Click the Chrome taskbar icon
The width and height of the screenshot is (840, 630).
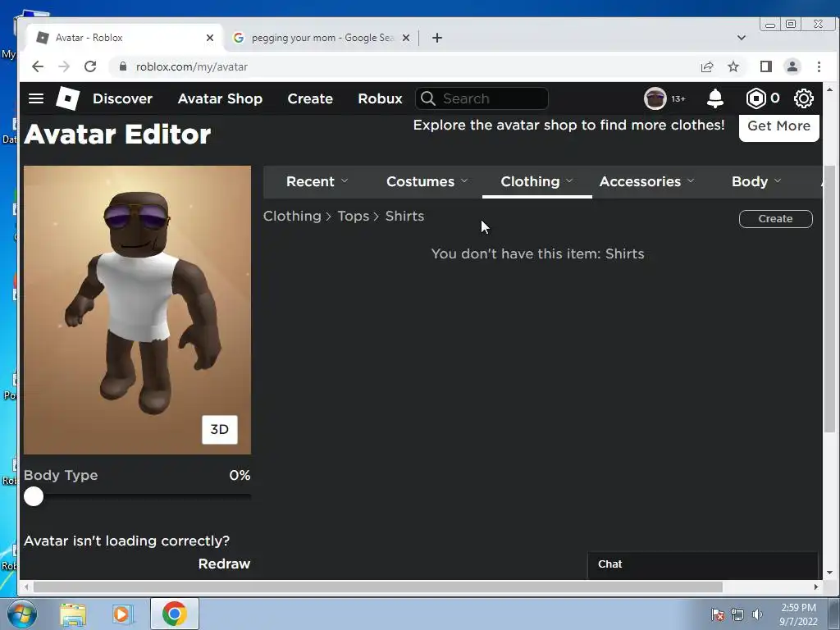point(174,614)
